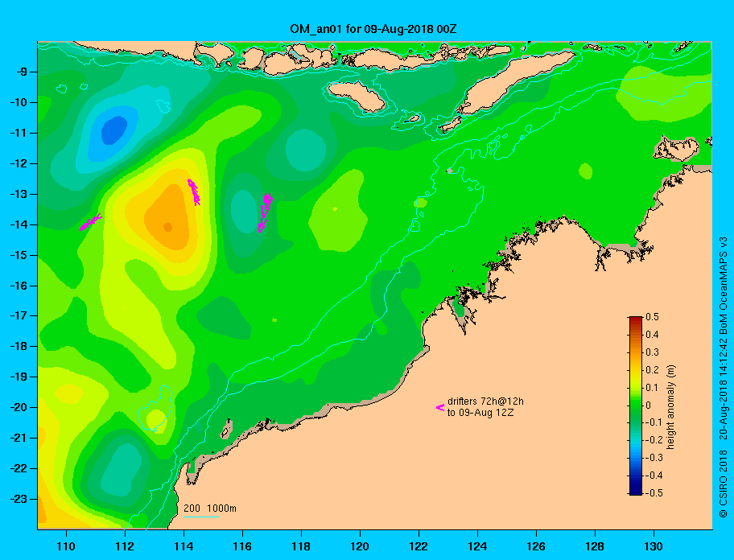Click the plot title "OM_an01 for 09-Aug-2018 00Z"
734x560 pixels.
pos(373,29)
